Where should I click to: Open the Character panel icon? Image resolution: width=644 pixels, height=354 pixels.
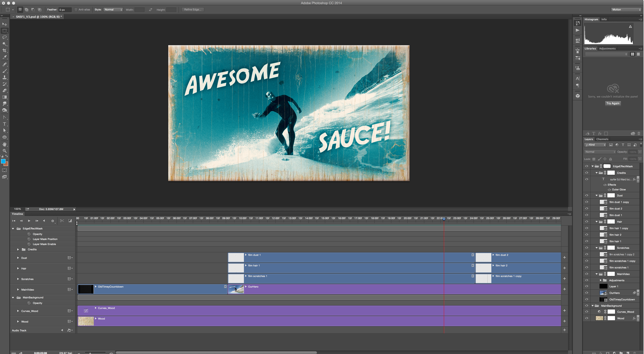point(577,79)
